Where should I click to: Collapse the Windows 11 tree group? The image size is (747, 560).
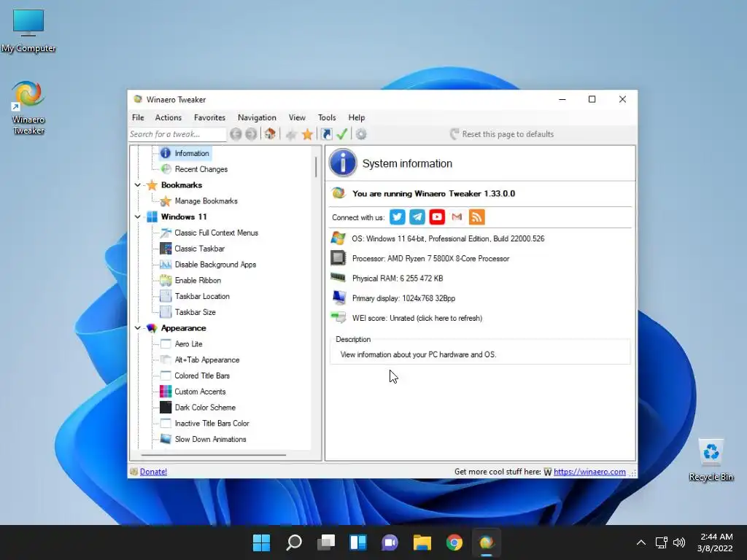coord(138,217)
